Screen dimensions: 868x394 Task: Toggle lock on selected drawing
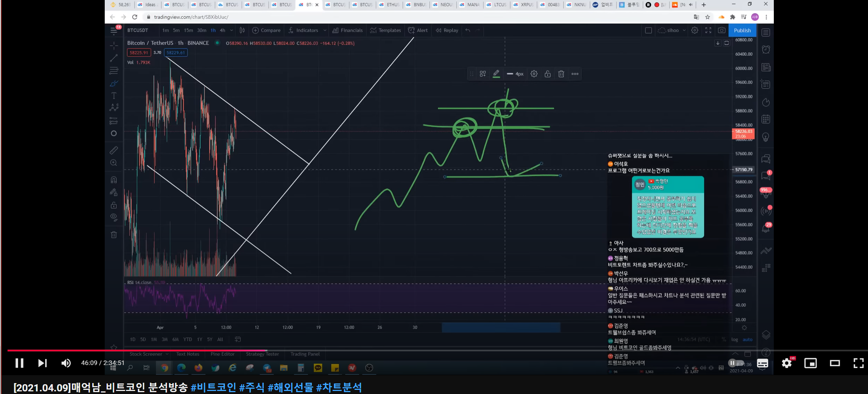click(x=547, y=74)
